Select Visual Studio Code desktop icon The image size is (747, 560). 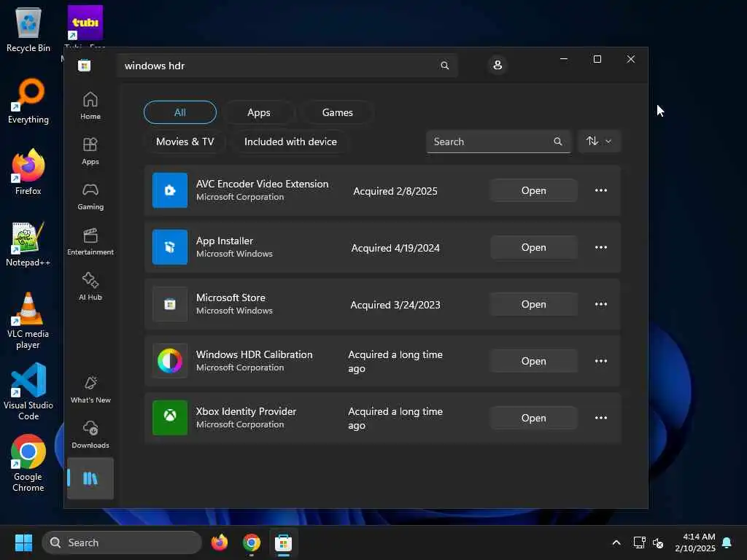click(x=28, y=392)
